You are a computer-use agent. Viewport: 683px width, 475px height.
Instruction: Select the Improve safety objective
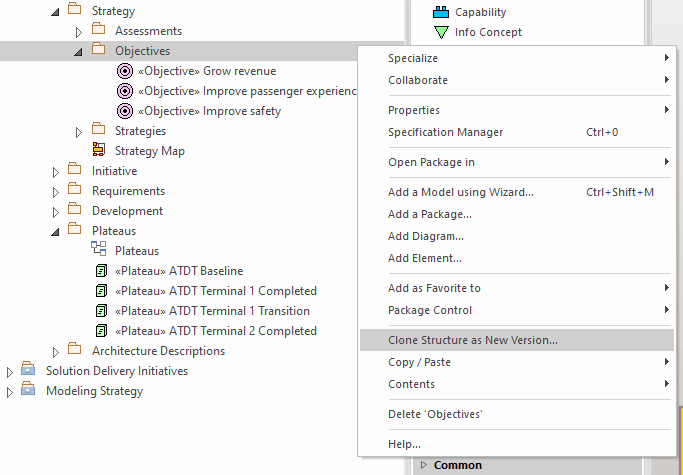click(209, 111)
